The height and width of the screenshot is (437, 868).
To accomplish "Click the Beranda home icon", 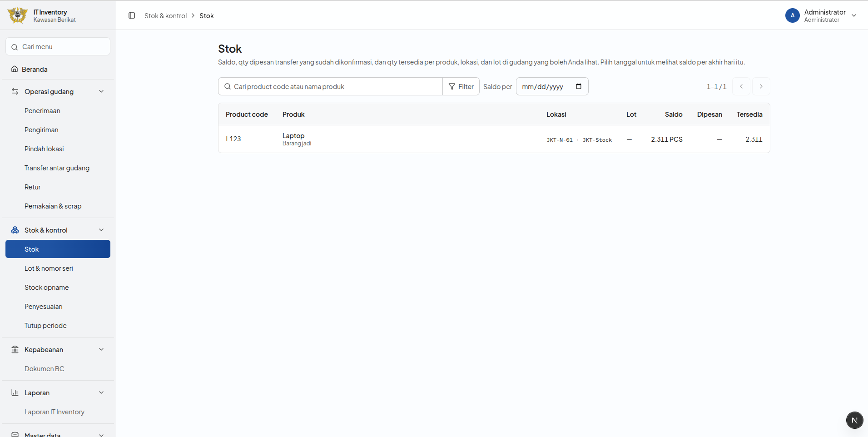I will [15, 69].
